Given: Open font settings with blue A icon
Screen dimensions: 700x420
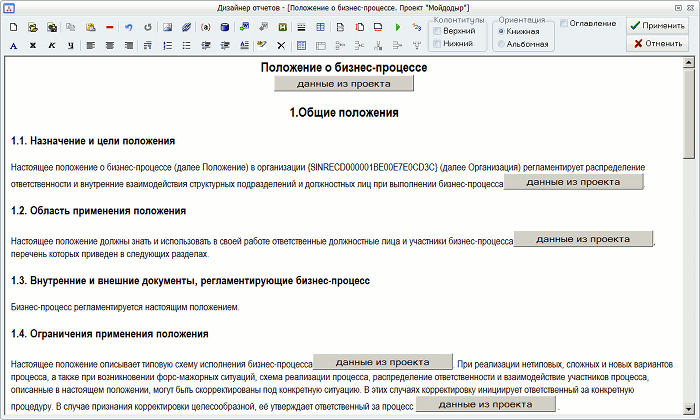Looking at the screenshot, I should click(x=13, y=46).
